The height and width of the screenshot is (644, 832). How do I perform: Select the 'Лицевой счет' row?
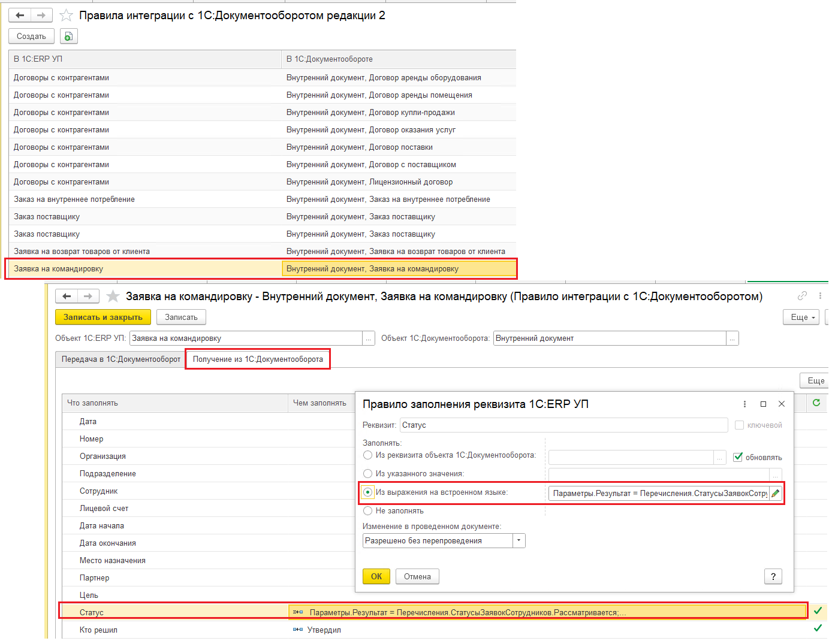209,509
